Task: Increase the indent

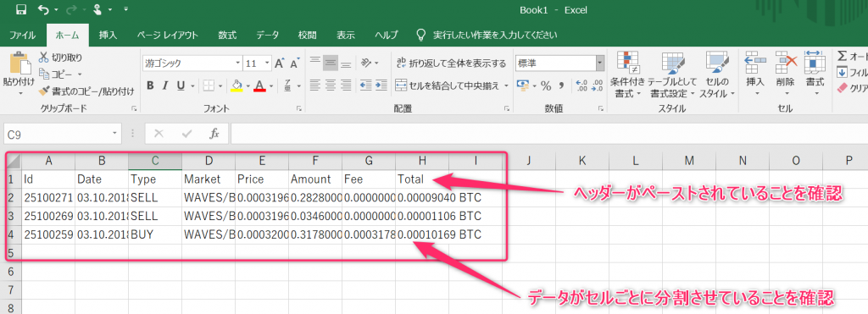Action: coord(381,85)
